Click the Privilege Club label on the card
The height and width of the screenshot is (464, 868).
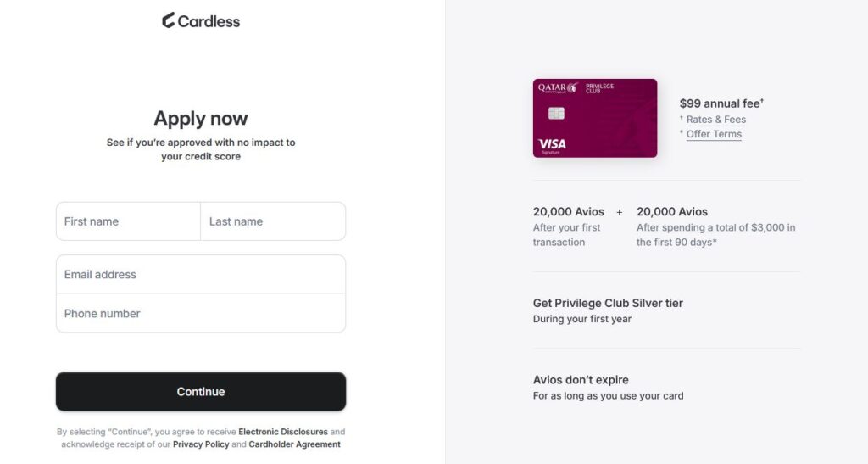[x=599, y=88]
